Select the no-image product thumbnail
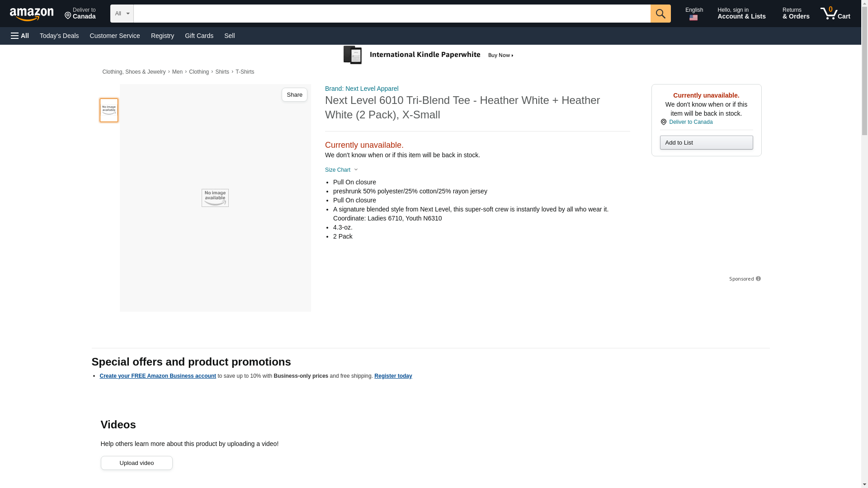The width and height of the screenshot is (868, 488). click(x=108, y=110)
